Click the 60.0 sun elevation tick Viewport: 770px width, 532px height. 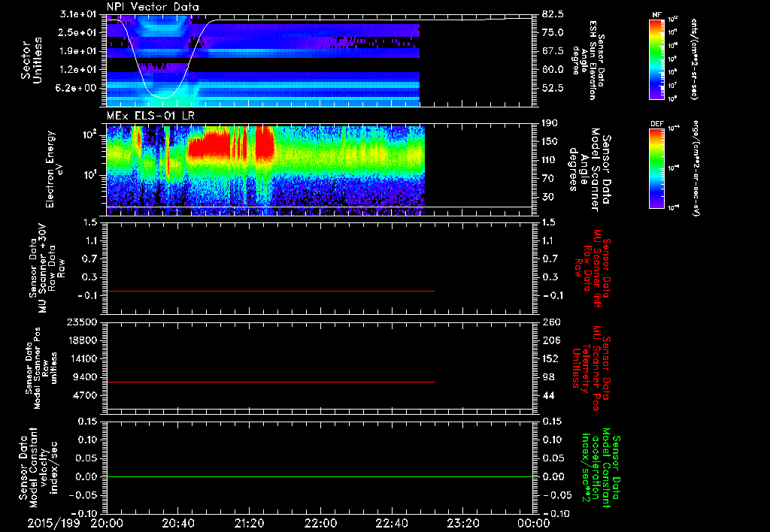(553, 70)
